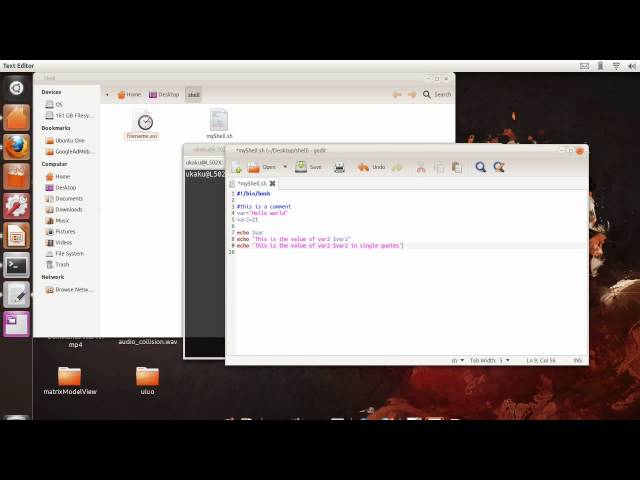640x480 pixels.
Task: Open Ubuntu Software Center launcher icon
Action: pos(16,176)
